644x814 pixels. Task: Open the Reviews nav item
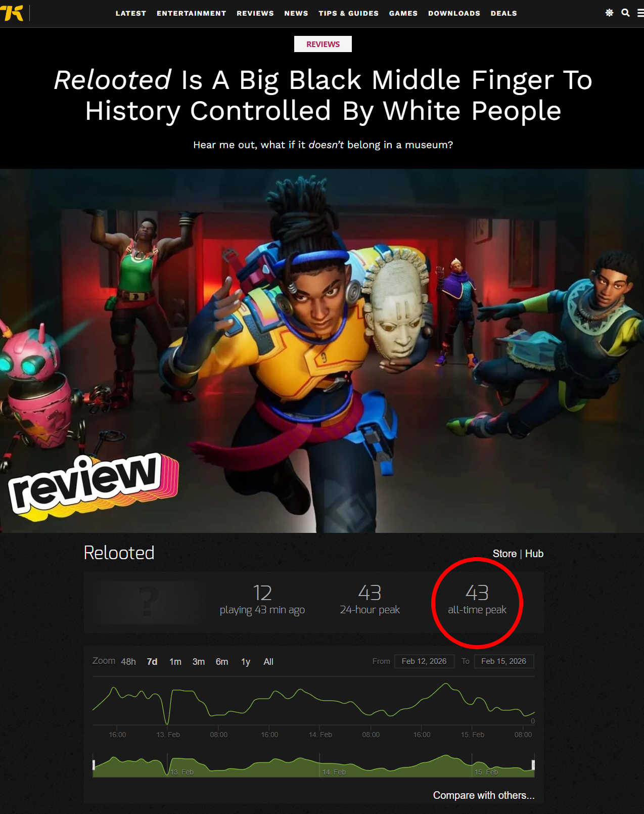click(255, 13)
